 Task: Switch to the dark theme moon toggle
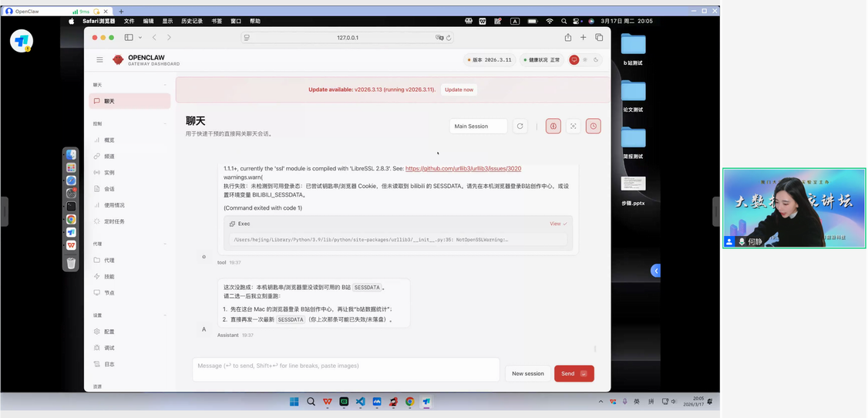tap(596, 59)
